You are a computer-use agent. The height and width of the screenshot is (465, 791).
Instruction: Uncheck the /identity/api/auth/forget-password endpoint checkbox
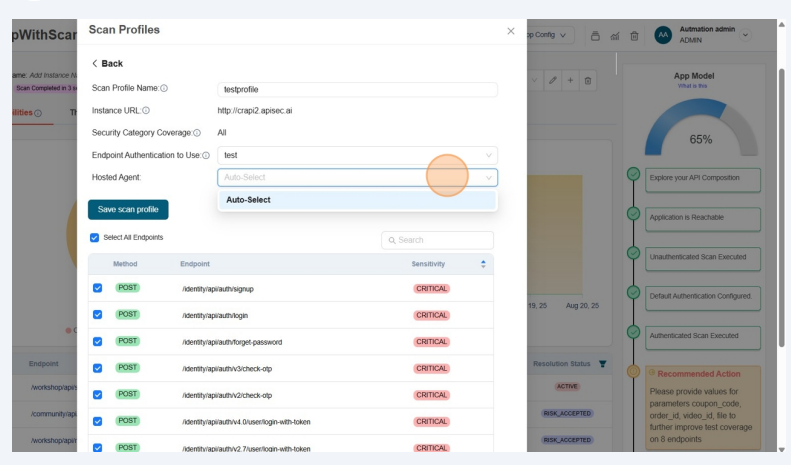pyautogui.click(x=97, y=342)
